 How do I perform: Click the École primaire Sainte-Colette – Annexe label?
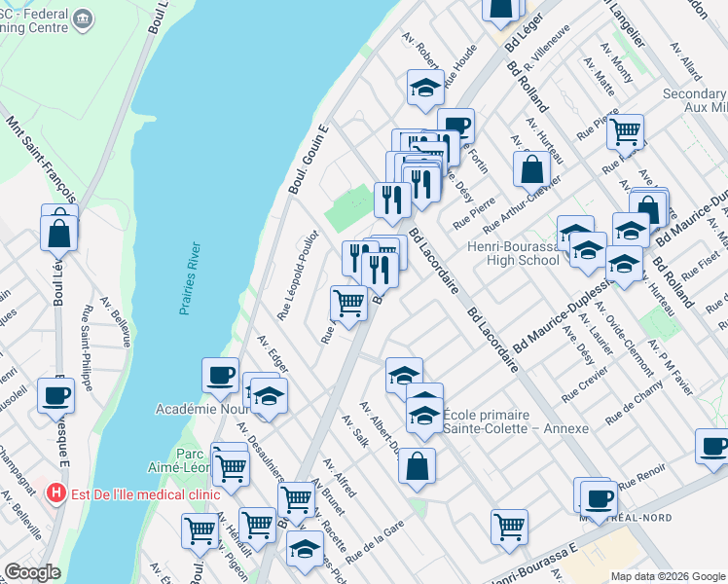(516, 421)
